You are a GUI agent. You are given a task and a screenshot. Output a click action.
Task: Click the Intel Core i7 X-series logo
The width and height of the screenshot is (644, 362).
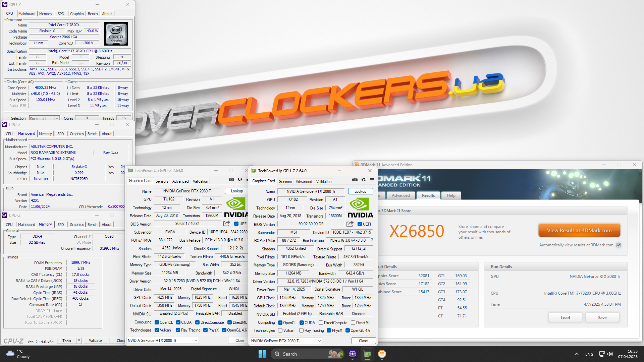click(x=116, y=34)
